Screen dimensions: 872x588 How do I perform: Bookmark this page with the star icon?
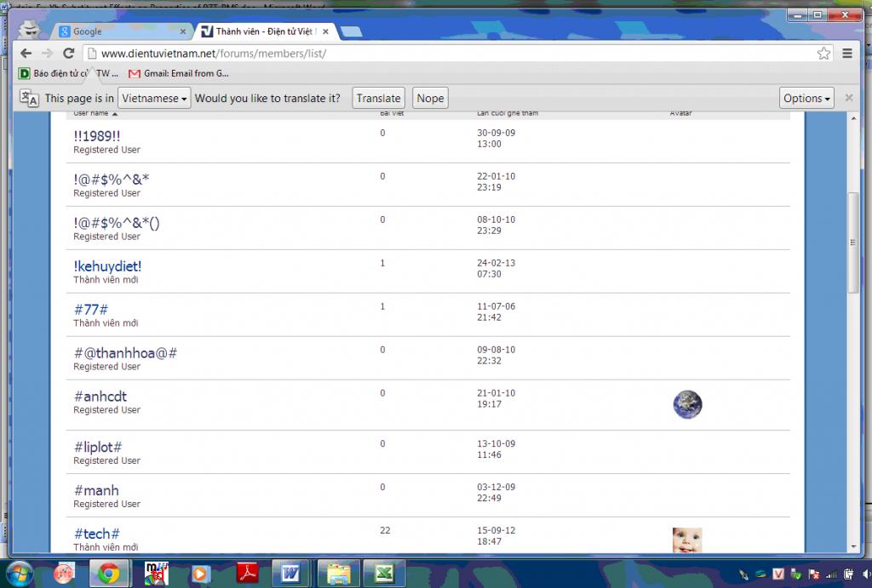(823, 54)
